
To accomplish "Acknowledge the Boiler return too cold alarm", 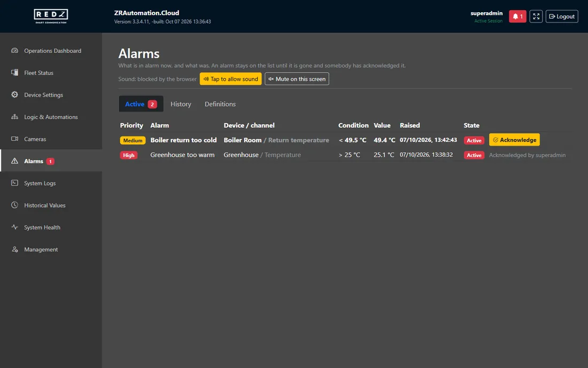I will 514,140.
